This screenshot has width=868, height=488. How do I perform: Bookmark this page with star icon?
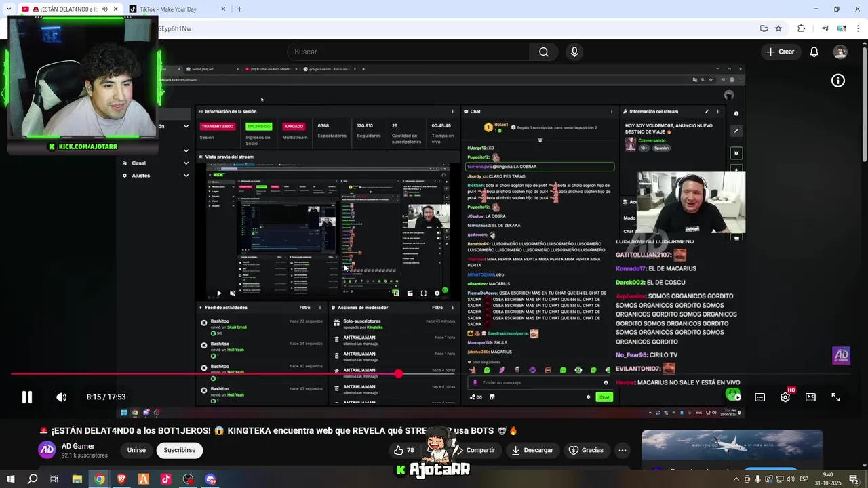[x=778, y=28]
